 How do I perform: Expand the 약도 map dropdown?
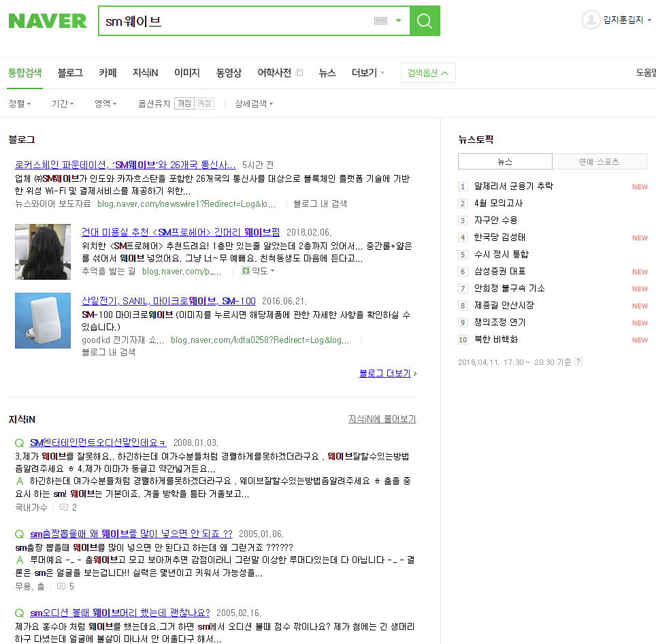tap(263, 271)
